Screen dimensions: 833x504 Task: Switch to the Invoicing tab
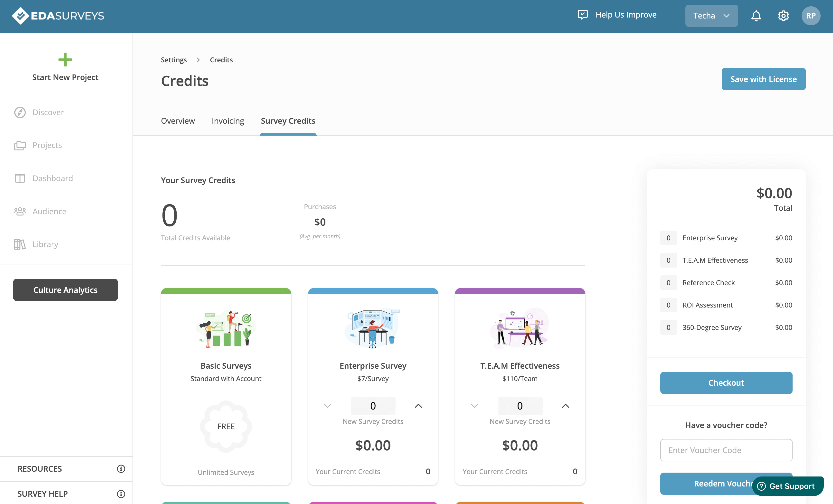pos(228,121)
